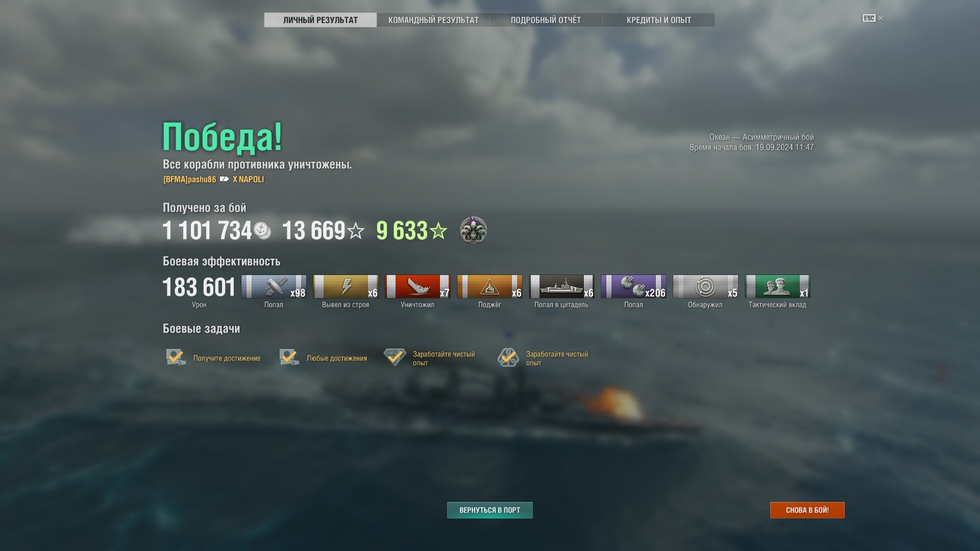Switch to the Подробный отчёт tab

[x=546, y=20]
